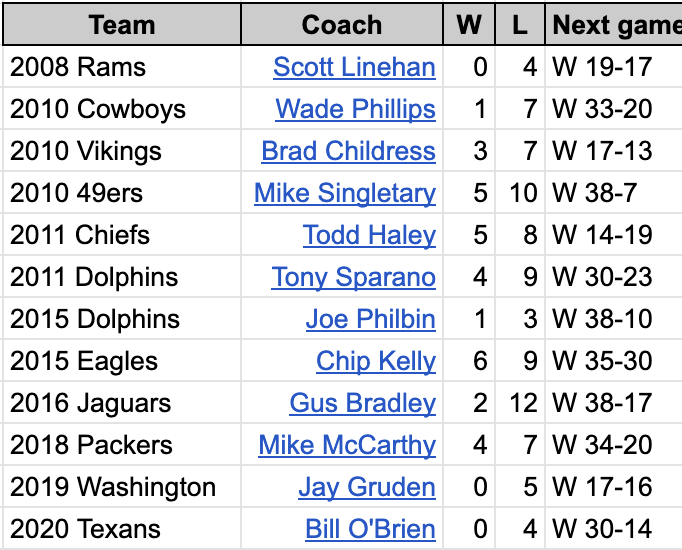Viewport: 682px width, 550px height.
Task: Open the Joe Philbin link
Action: (x=371, y=319)
